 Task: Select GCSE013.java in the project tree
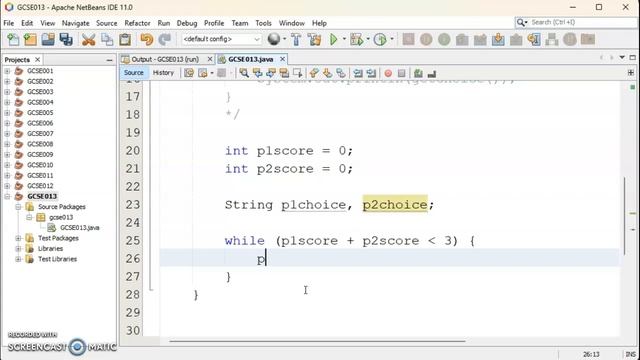point(80,228)
